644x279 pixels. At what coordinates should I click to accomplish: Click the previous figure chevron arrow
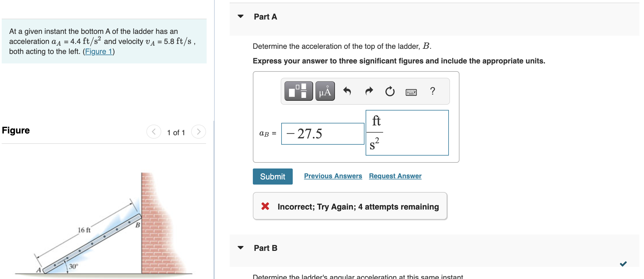coord(154,132)
